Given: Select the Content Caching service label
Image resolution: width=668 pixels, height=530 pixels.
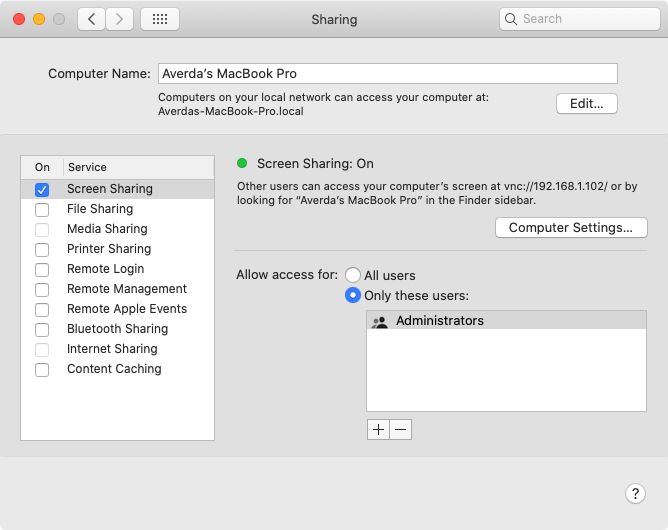Looking at the screenshot, I should tap(114, 369).
